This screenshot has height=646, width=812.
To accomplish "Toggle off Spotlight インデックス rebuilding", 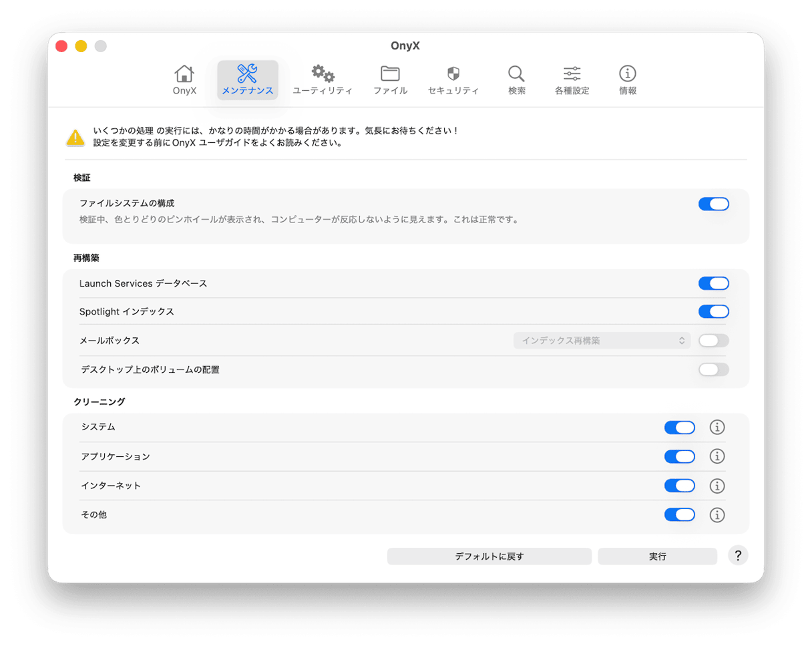I will [713, 311].
